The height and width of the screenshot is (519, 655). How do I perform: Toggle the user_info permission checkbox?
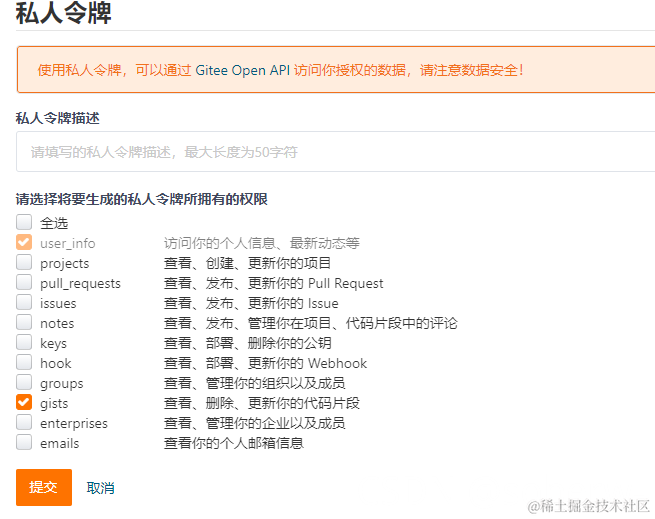click(x=24, y=242)
